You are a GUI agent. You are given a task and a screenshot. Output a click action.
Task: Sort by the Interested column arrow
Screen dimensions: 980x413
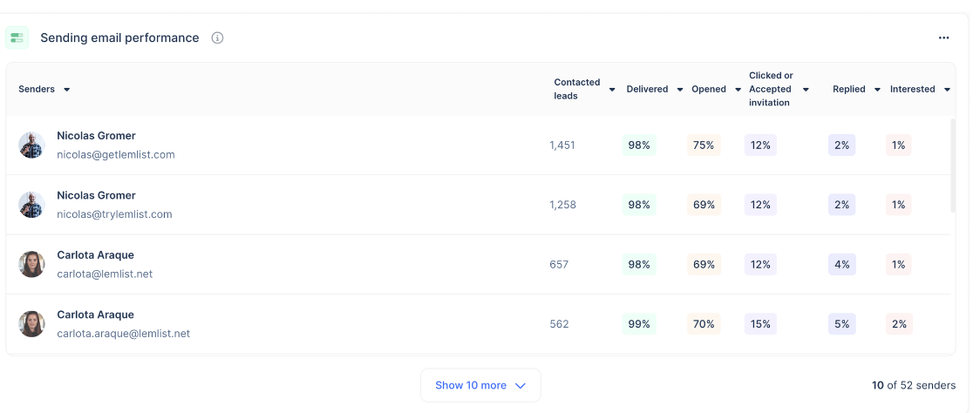pos(947,90)
